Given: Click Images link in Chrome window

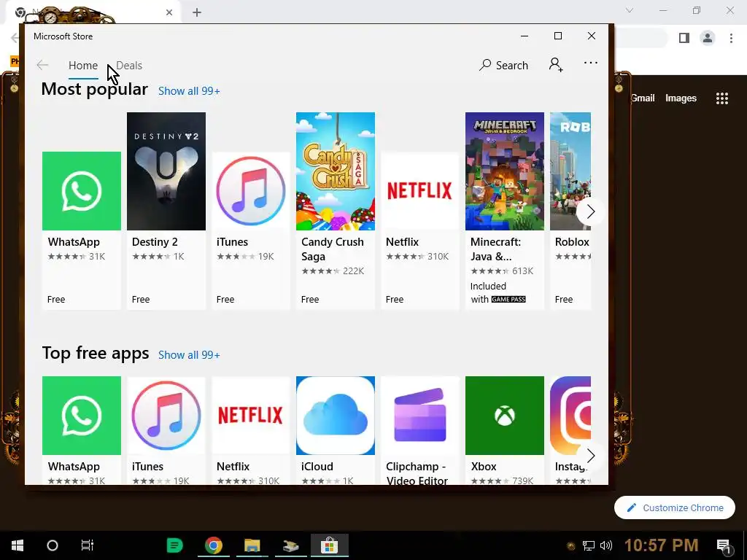Looking at the screenshot, I should pos(681,98).
